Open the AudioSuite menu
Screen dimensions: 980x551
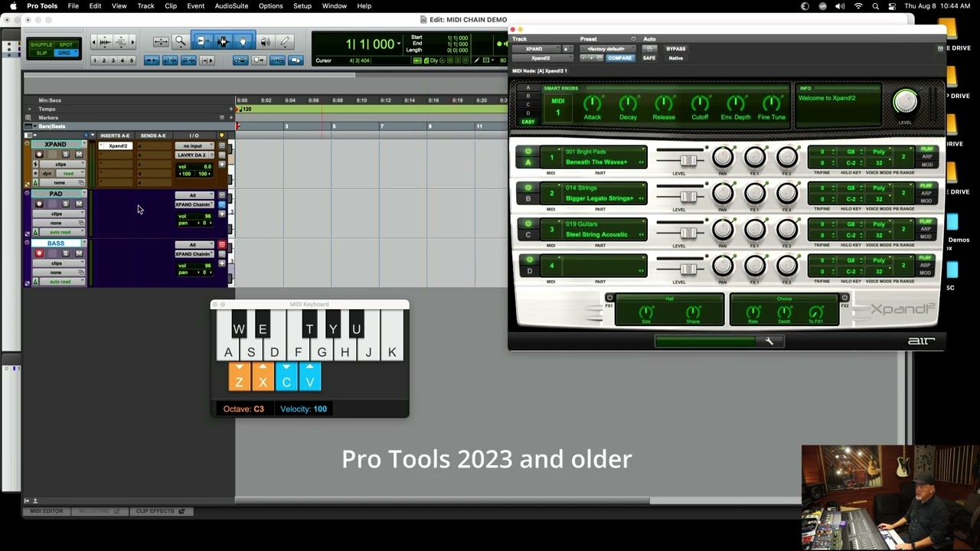tap(231, 6)
